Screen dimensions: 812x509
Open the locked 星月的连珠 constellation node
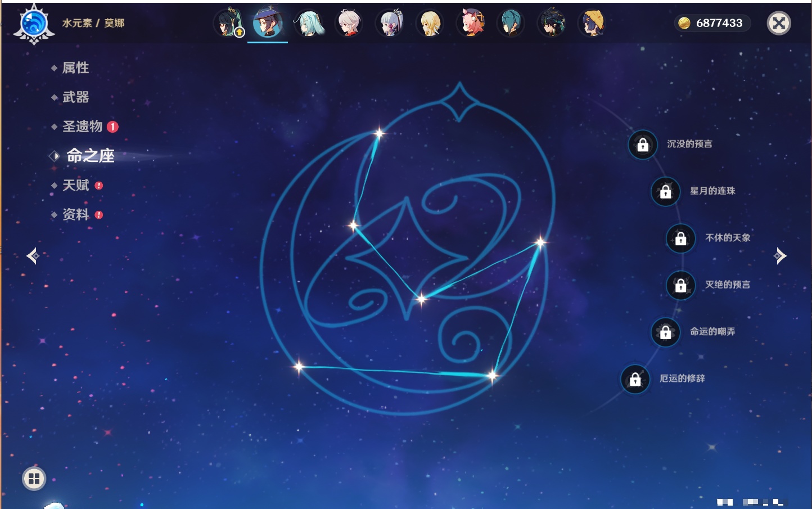click(x=665, y=192)
